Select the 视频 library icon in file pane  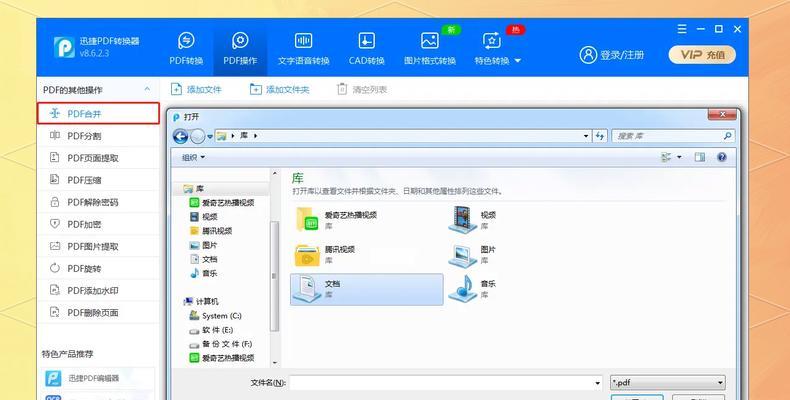(462, 219)
